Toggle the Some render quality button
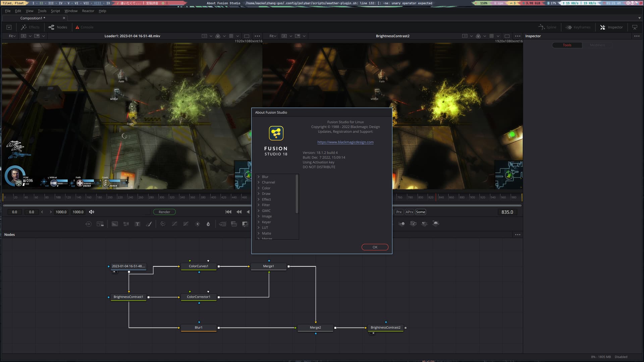The height and width of the screenshot is (362, 644). [420, 212]
